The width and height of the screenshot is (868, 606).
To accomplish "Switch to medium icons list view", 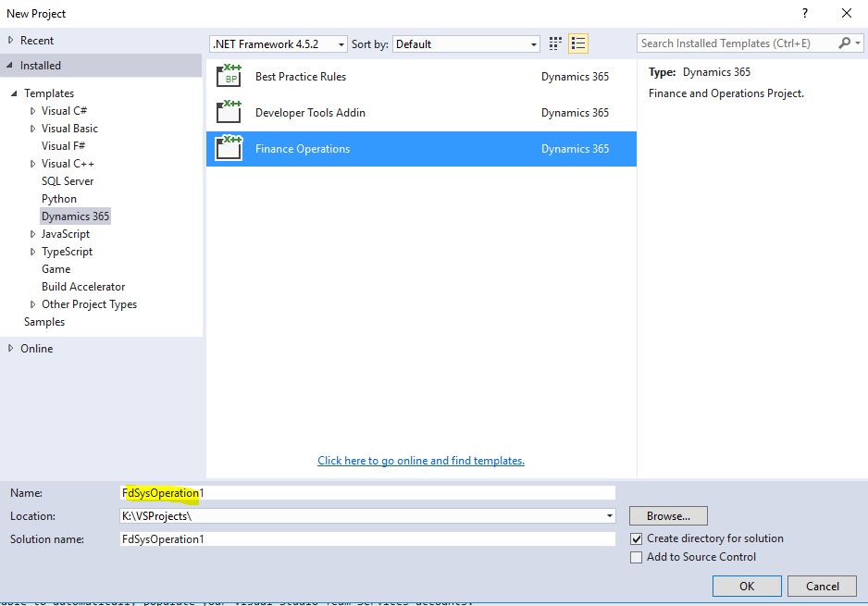I will [578, 43].
